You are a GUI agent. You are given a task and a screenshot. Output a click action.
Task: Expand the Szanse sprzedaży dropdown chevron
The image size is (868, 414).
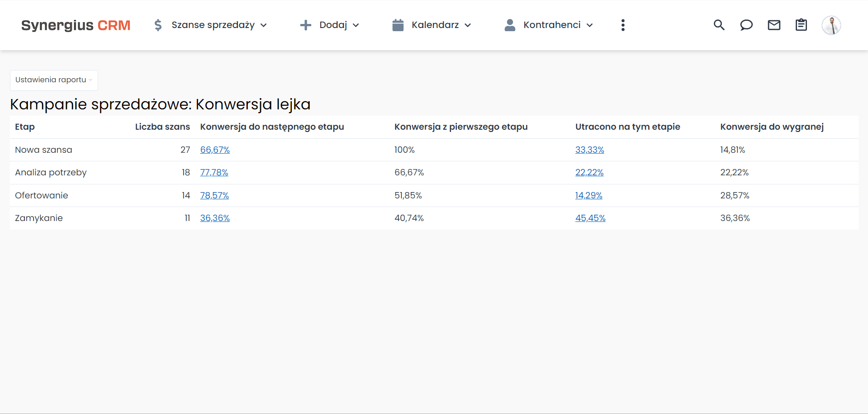264,25
